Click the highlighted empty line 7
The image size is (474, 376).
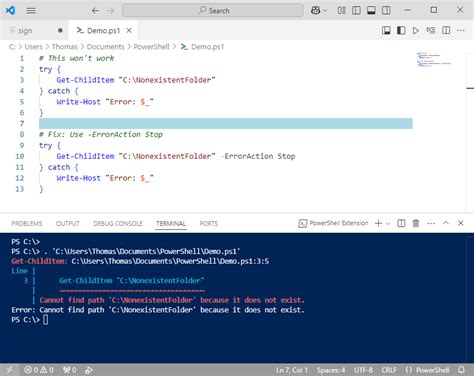226,123
